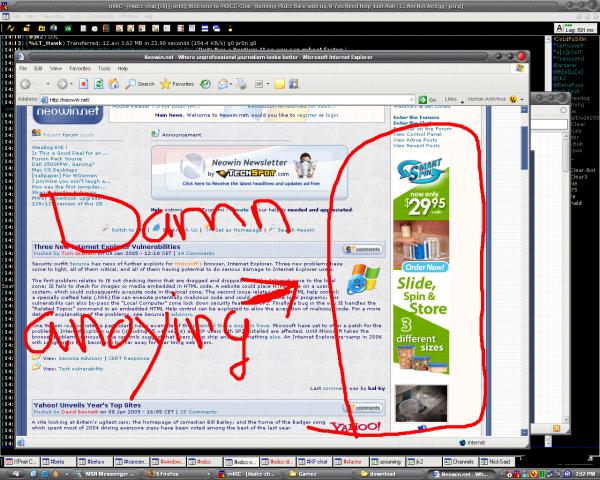The height and width of the screenshot is (480, 600).
Task: Open the Edit menu in Internet Explorer
Action: click(x=38, y=69)
